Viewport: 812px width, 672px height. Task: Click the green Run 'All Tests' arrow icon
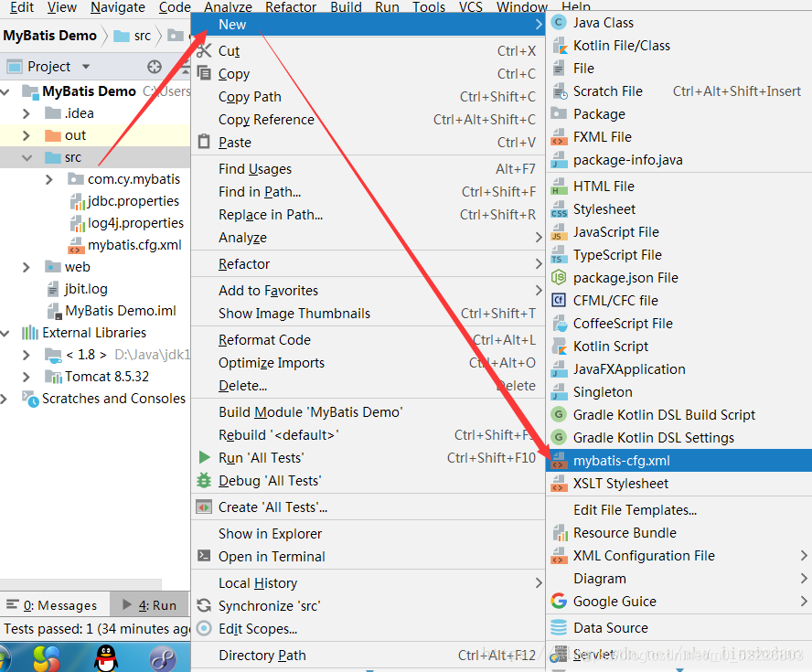point(204,457)
